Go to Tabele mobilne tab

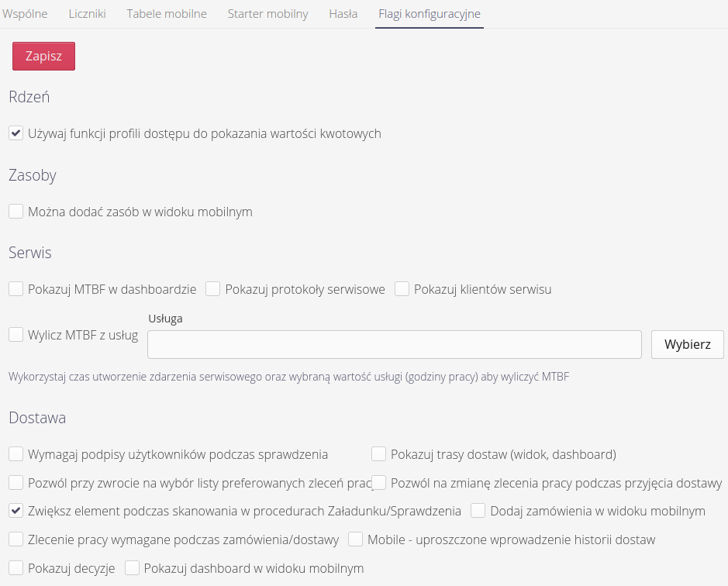tap(167, 14)
